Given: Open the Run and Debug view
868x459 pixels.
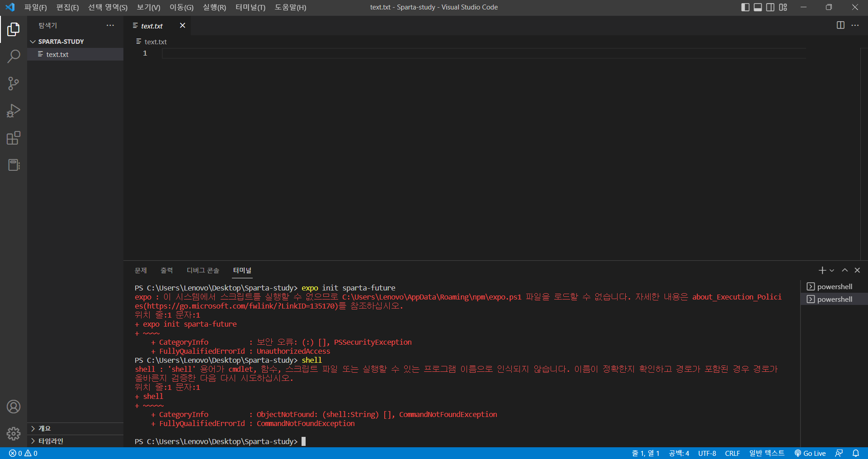Looking at the screenshot, I should [x=14, y=111].
